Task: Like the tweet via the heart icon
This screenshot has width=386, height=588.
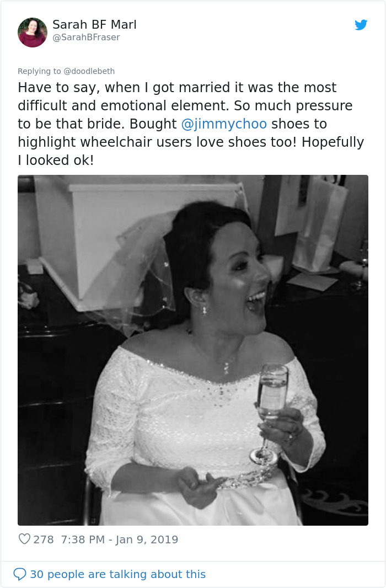Action: [24, 540]
